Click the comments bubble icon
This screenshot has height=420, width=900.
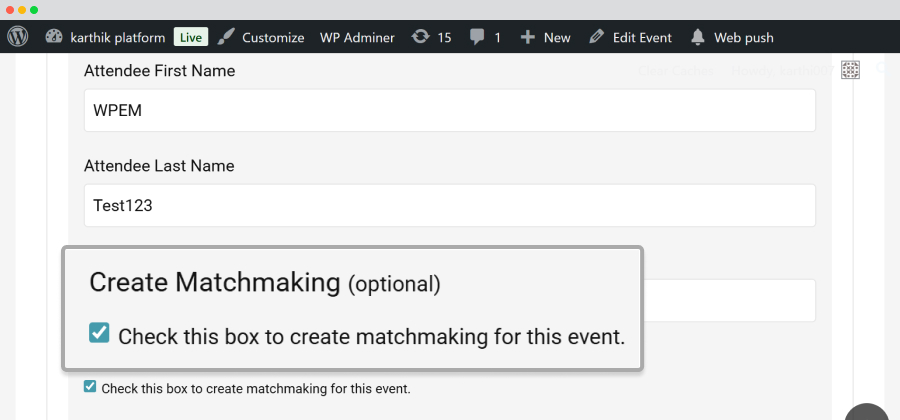pos(477,38)
